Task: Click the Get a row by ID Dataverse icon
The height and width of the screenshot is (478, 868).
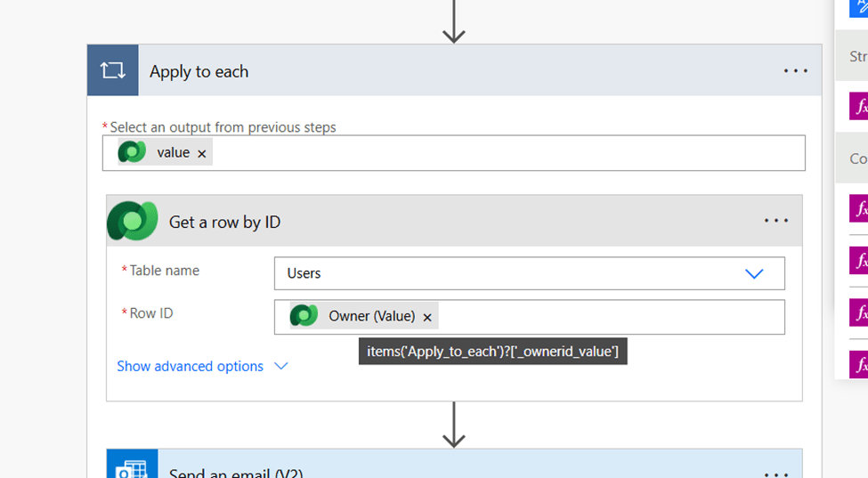Action: click(x=133, y=221)
